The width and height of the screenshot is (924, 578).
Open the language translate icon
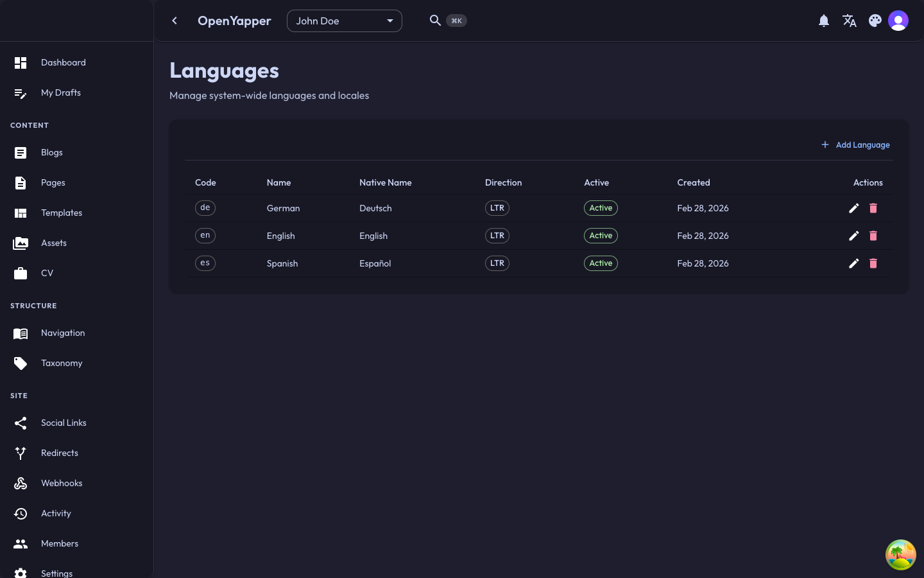[x=850, y=21]
